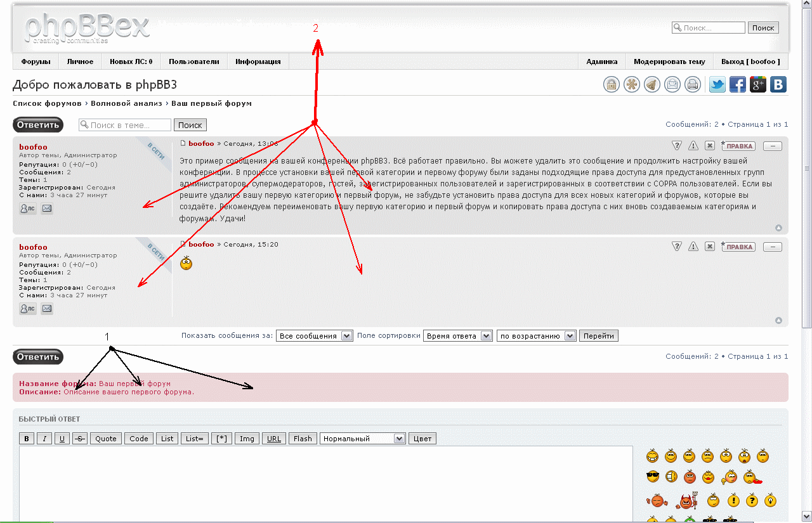Viewport: 812px width, 523px height.
Task: Share via the Google+ icon
Action: coord(758,85)
